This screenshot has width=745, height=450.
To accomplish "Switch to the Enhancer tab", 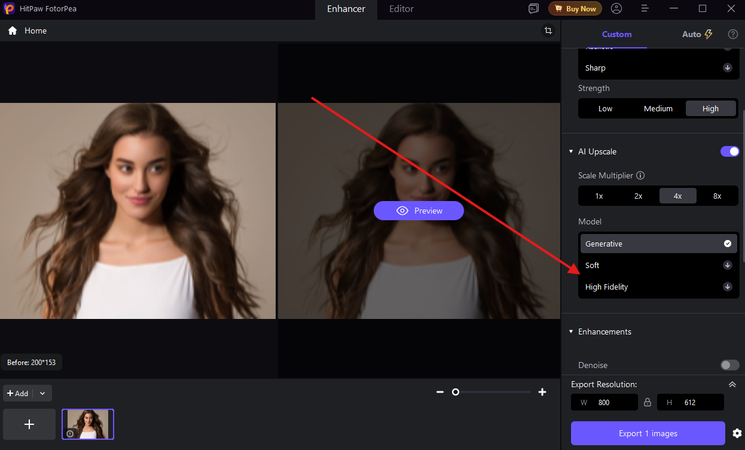I will pos(346,9).
